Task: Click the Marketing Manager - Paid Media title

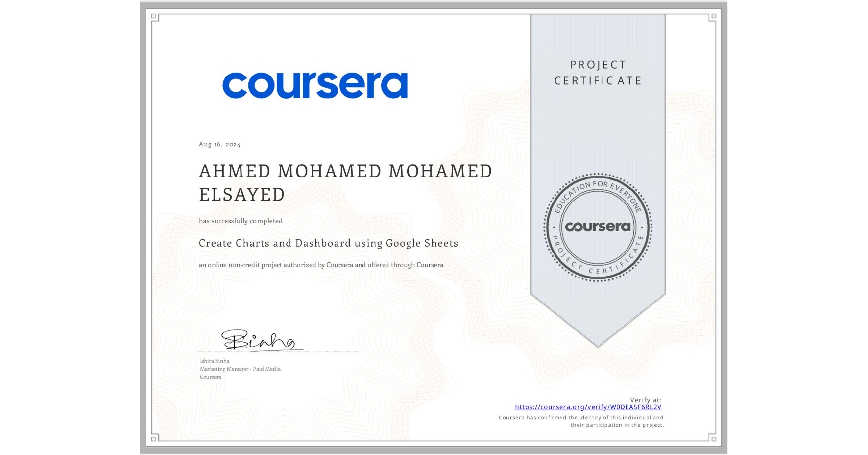Action: coord(240,369)
